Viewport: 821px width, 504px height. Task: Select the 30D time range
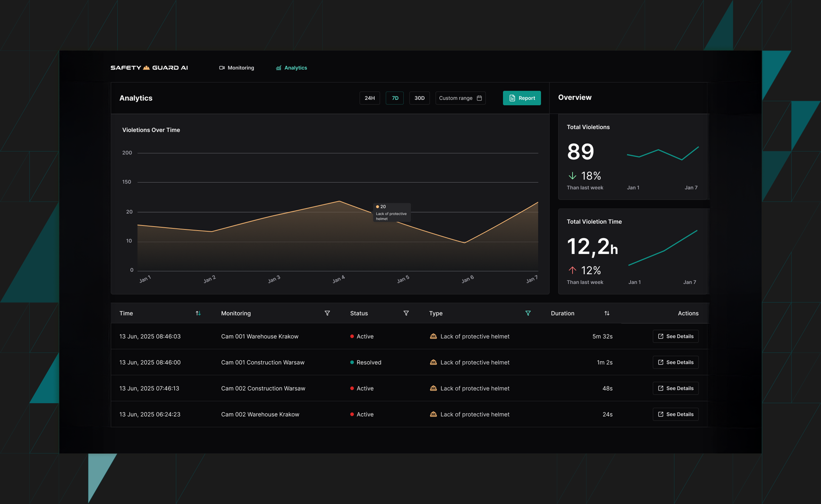pos(419,98)
